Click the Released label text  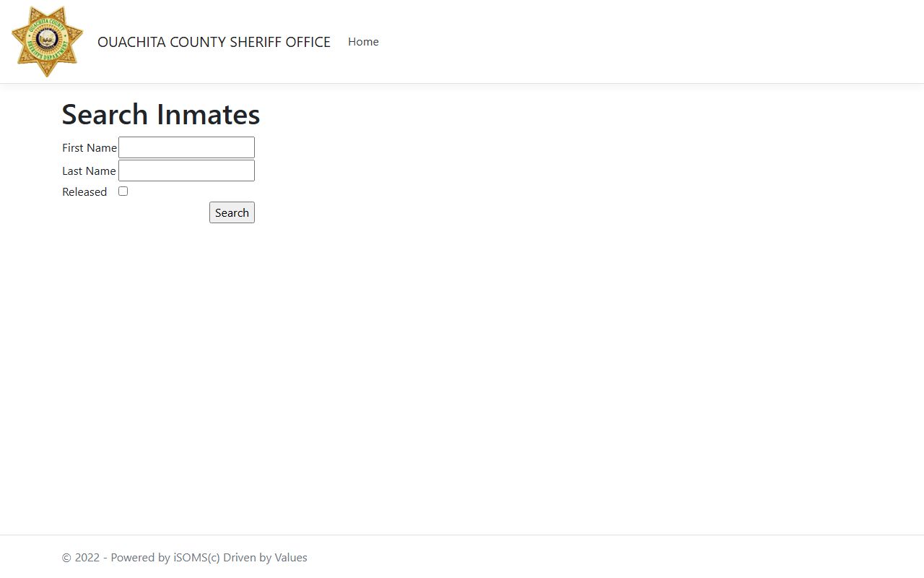coord(84,192)
